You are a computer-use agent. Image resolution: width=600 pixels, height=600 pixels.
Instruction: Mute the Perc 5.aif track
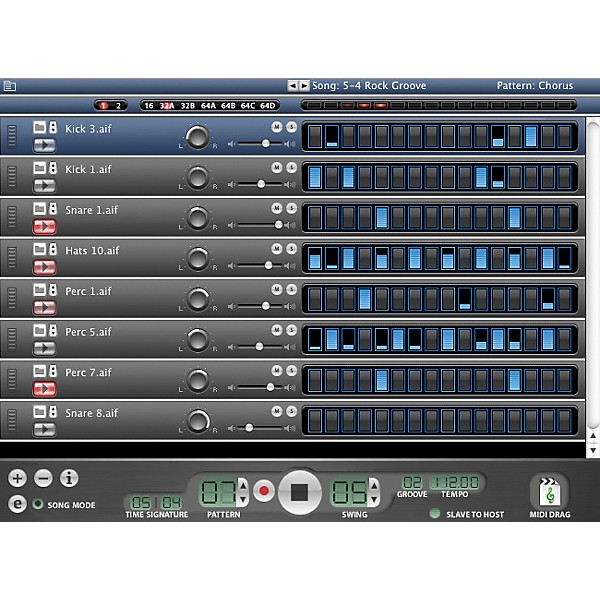pos(277,330)
